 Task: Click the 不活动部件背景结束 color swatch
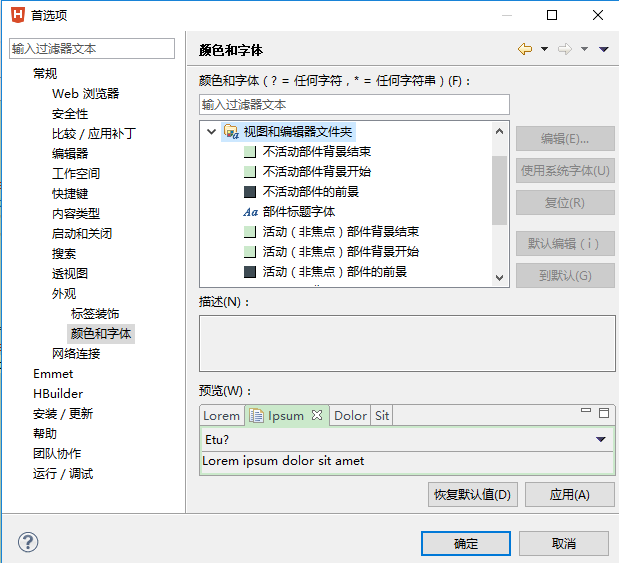tap(250, 152)
